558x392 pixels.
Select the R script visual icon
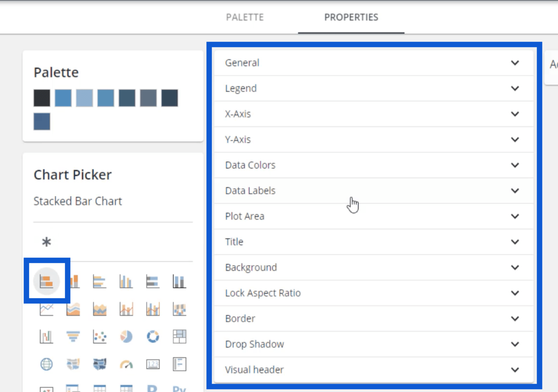coord(152,388)
